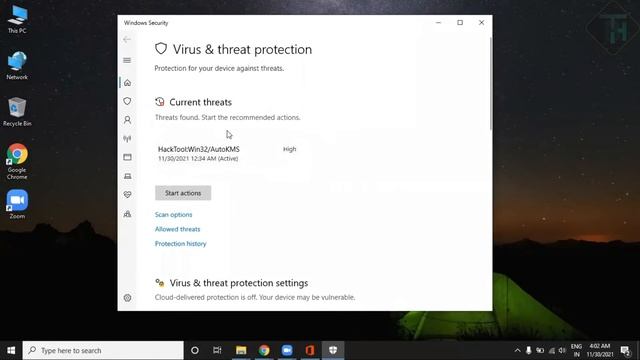
Task: Click the taskbar search box
Action: (x=103, y=350)
